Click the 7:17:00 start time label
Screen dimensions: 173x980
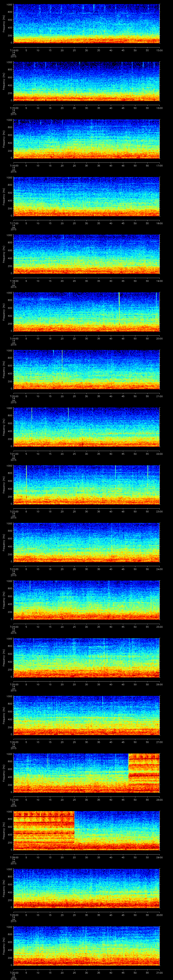tap(14, 223)
